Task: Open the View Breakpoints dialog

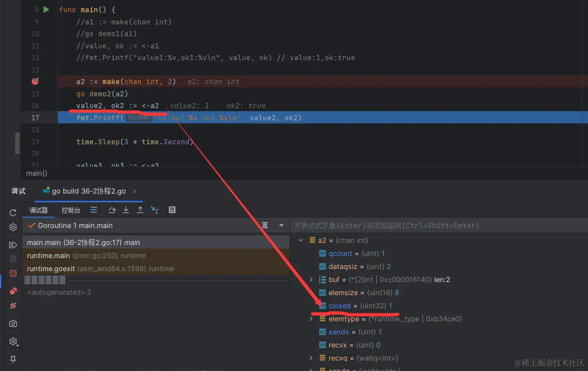Action: coord(13,291)
